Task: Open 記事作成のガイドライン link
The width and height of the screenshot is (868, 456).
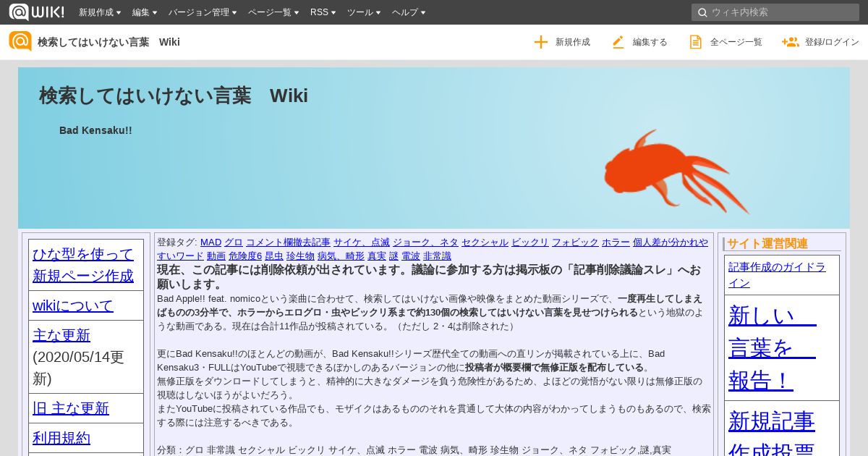Action: (x=777, y=274)
